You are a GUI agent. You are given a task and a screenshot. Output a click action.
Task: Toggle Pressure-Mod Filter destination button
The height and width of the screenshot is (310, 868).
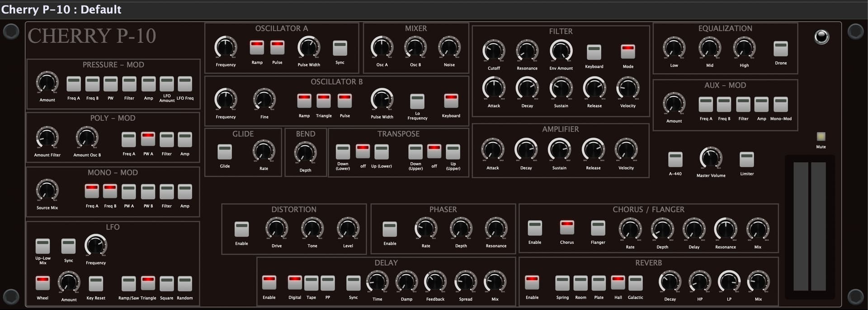pyautogui.click(x=129, y=84)
